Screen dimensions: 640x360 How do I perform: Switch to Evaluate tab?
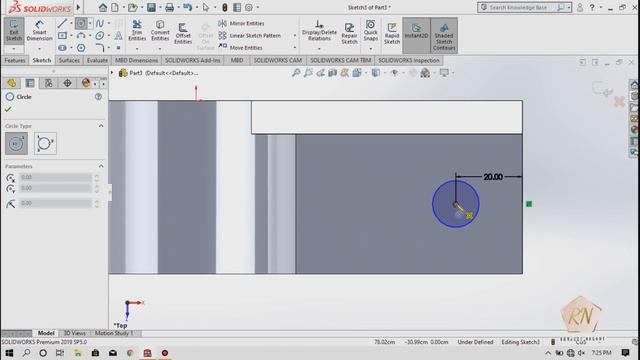click(x=97, y=60)
